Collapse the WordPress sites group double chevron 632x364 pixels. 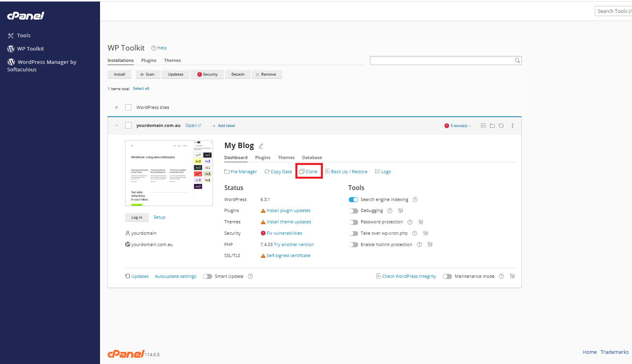pos(117,107)
